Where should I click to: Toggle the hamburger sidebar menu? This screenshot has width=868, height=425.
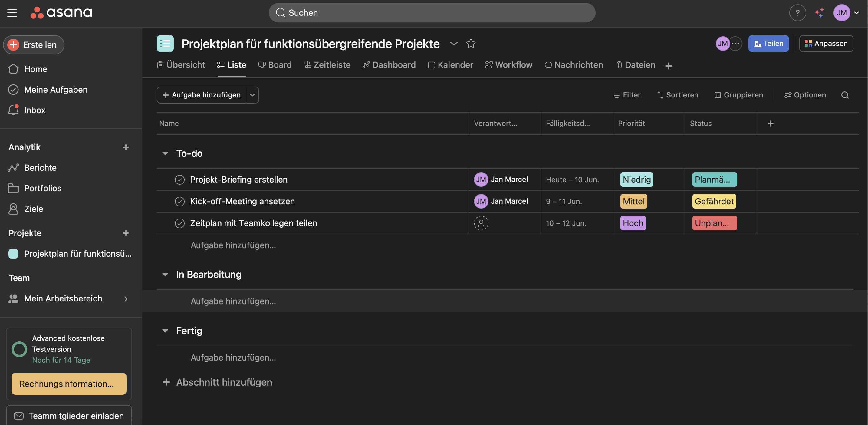pos(12,13)
